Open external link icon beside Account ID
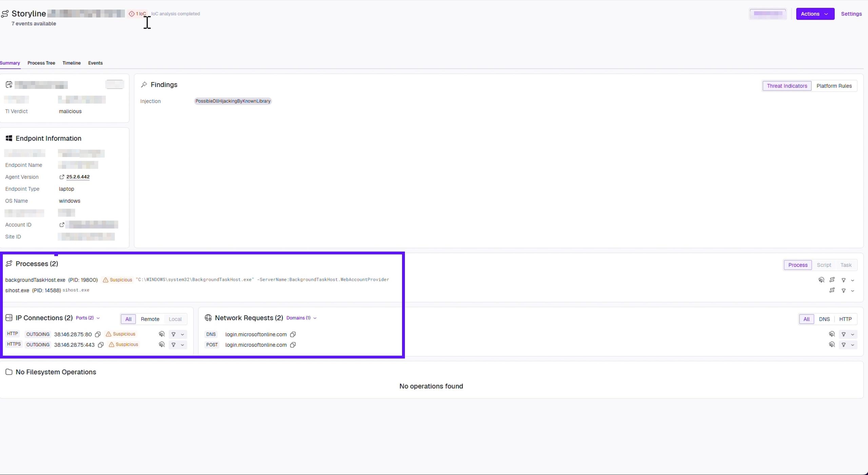This screenshot has width=868, height=475. tap(62, 225)
